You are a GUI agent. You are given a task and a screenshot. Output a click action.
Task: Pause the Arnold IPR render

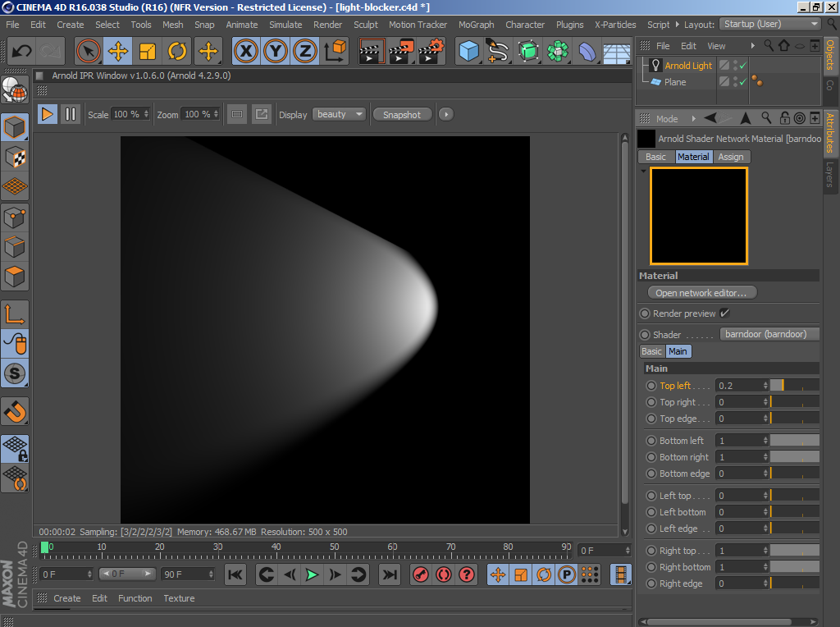(70, 114)
